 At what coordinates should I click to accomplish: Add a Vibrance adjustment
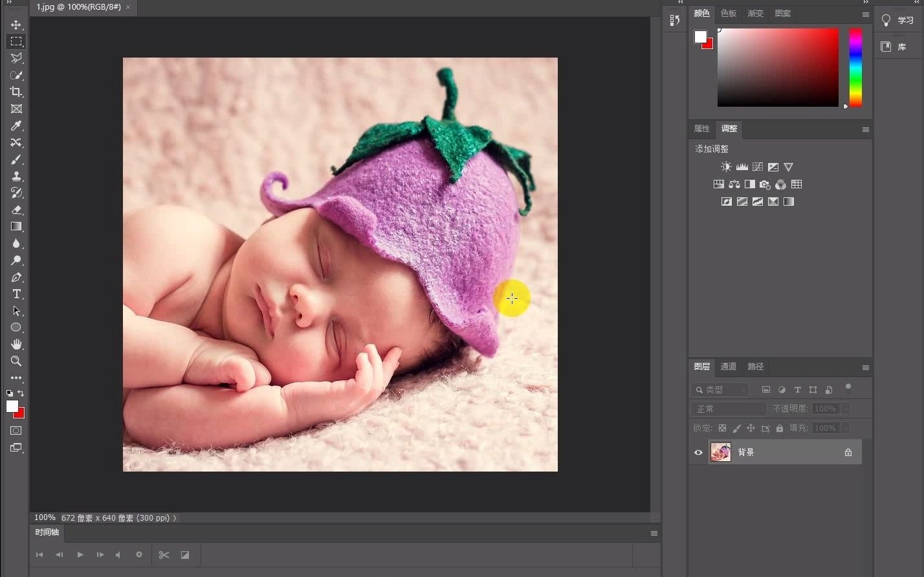(x=788, y=167)
